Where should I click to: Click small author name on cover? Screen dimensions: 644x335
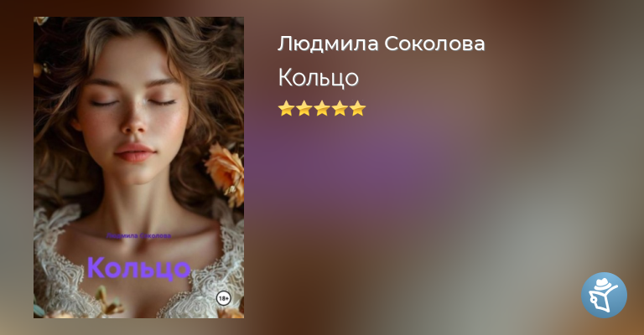[x=139, y=236]
